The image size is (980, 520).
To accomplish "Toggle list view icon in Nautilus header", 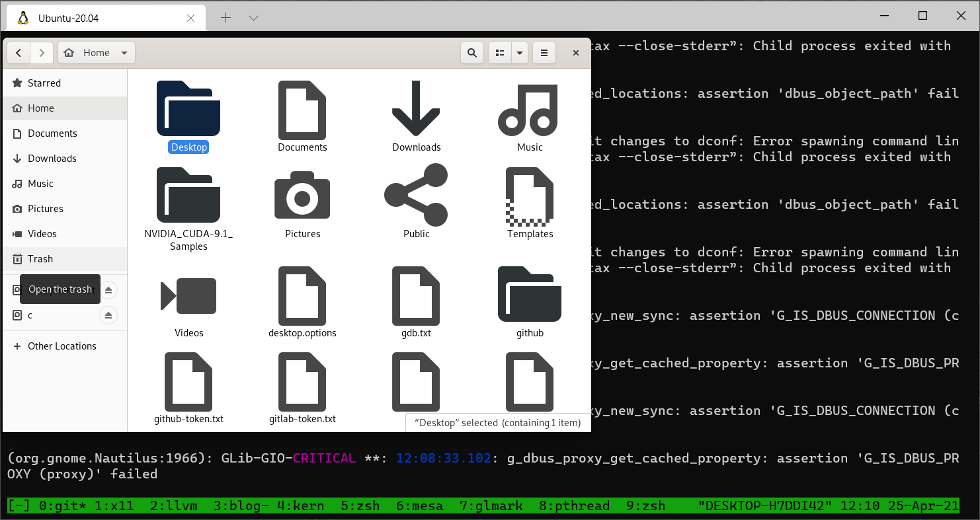I will pyautogui.click(x=500, y=53).
